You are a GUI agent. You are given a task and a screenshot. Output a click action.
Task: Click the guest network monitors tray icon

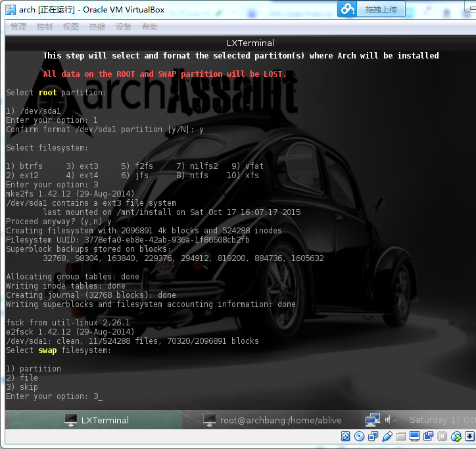coord(373,420)
